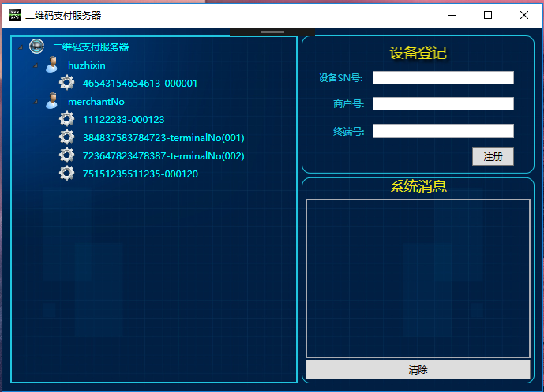Click the 终端号 label
Screen dimensions: 544x392
pos(349,131)
